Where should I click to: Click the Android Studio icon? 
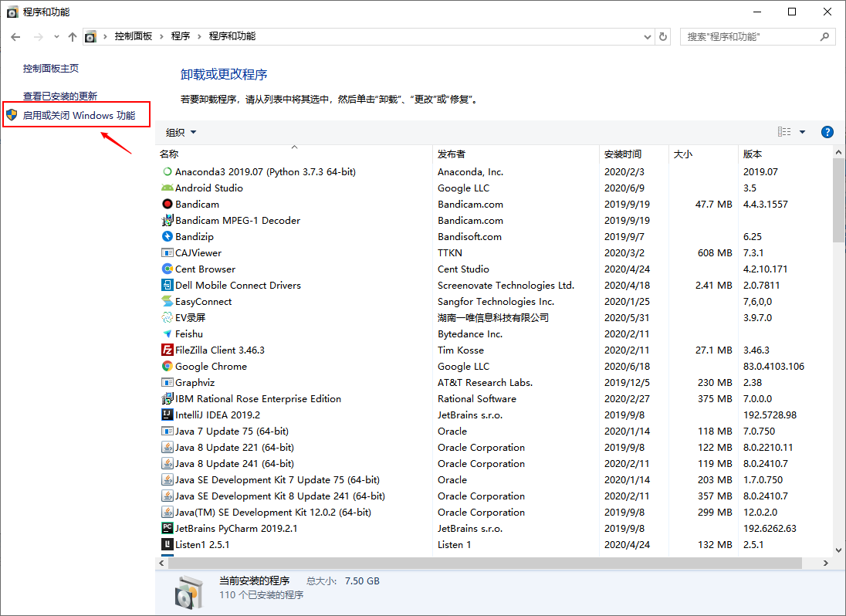coord(168,188)
